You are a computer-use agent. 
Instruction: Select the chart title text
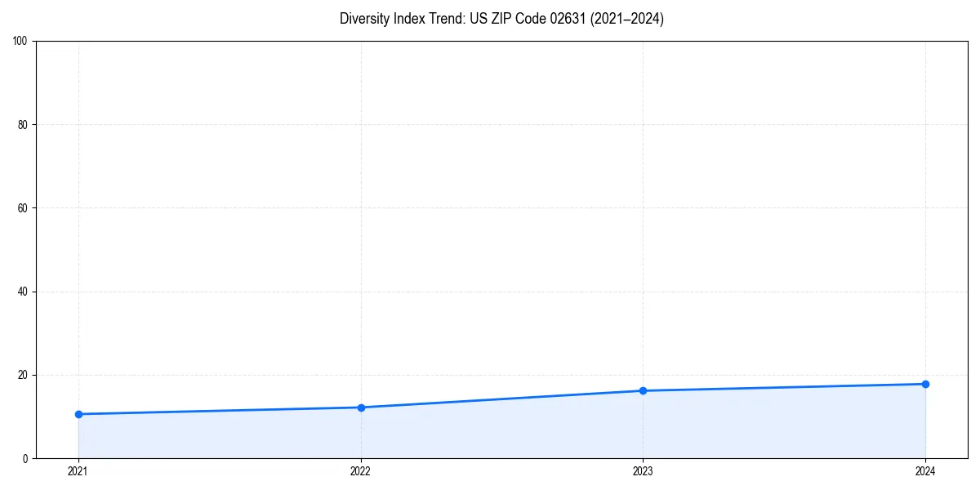pos(501,18)
